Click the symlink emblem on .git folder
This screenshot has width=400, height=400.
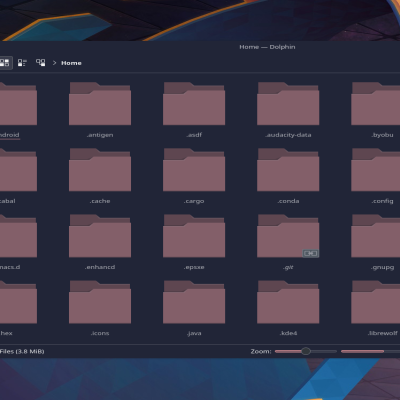tap(311, 253)
